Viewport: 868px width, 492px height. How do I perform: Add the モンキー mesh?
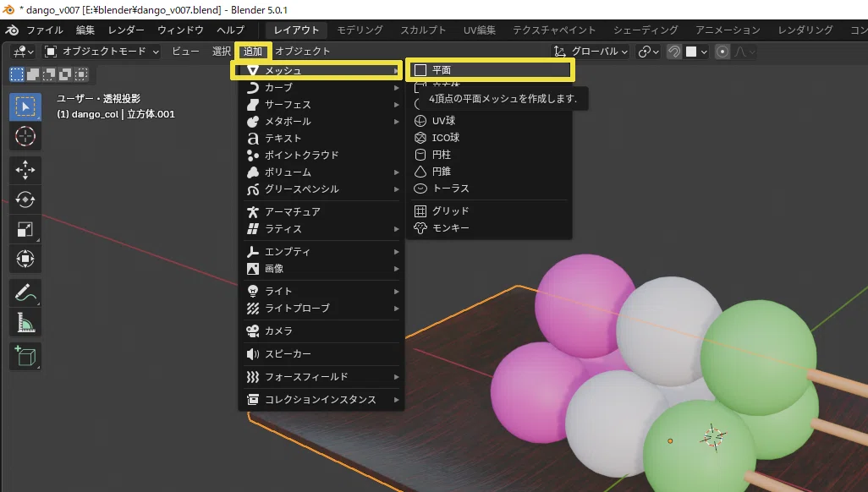[x=489, y=228]
